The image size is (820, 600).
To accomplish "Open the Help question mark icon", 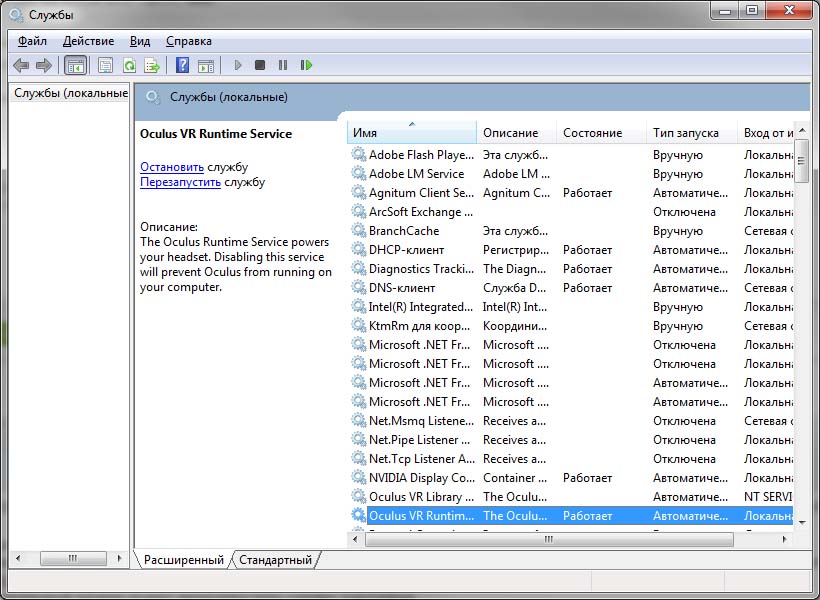I will [183, 65].
